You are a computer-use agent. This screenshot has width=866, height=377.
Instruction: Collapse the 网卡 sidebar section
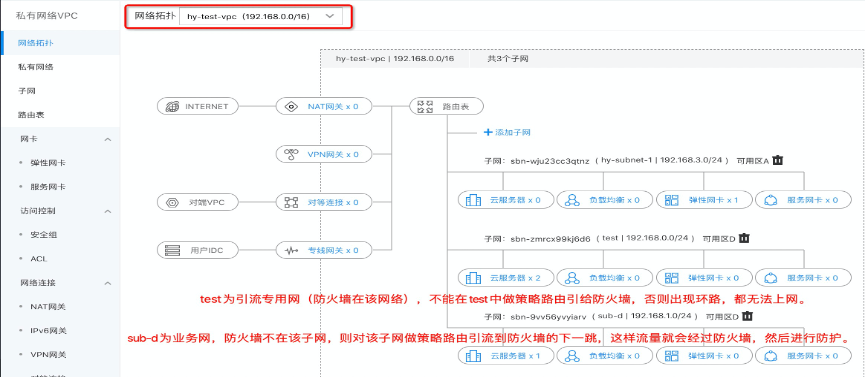[x=108, y=139]
